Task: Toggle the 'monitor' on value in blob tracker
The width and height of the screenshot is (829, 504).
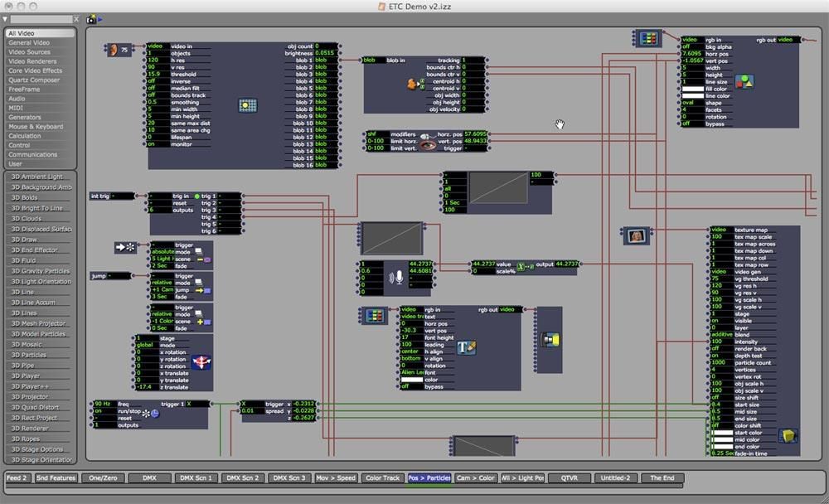Action: point(155,144)
